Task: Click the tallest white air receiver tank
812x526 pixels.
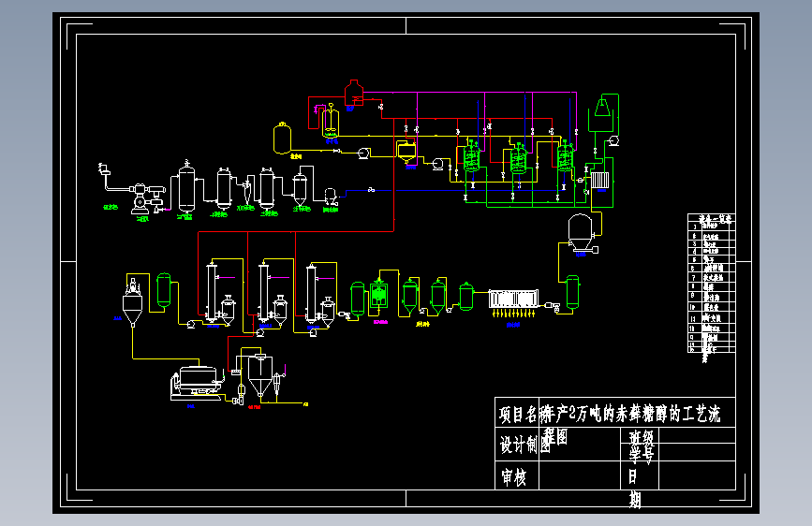Action: point(186,187)
